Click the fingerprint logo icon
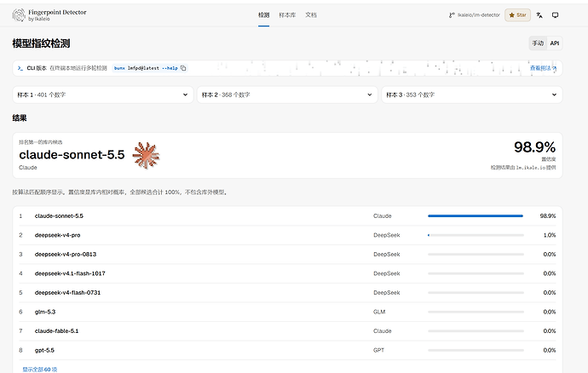This screenshot has width=588, height=373. coord(19,15)
